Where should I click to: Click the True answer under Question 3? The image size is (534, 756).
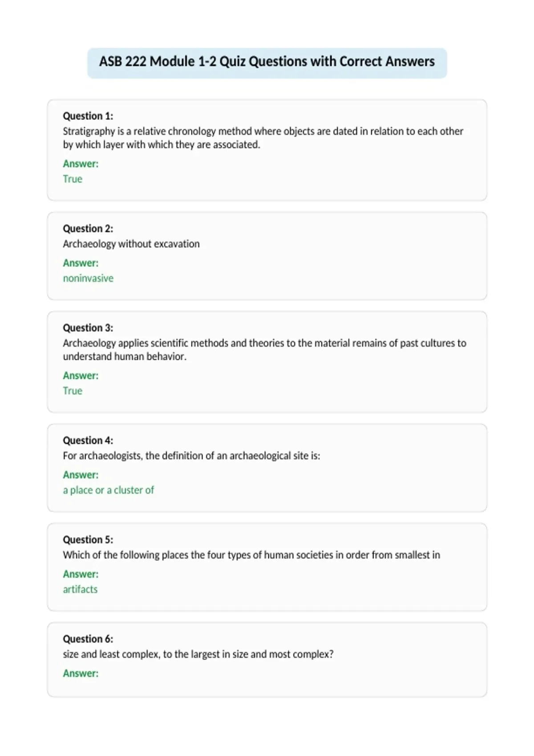click(73, 390)
